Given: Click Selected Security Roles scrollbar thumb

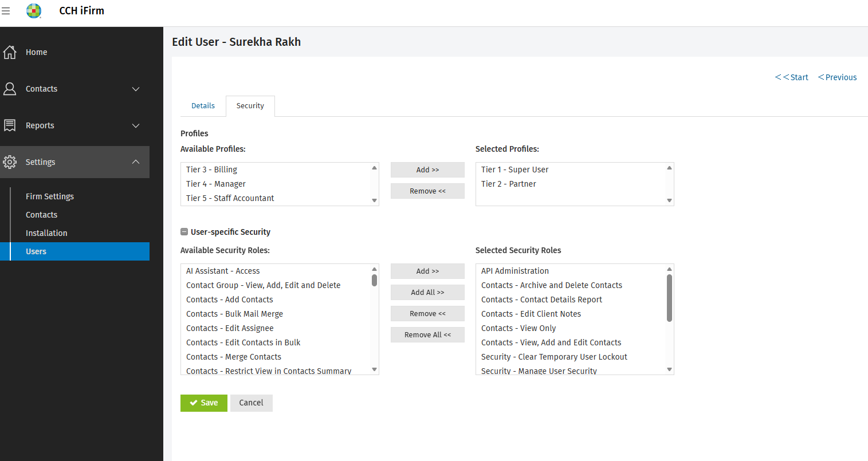Looking at the screenshot, I should click(x=669, y=298).
